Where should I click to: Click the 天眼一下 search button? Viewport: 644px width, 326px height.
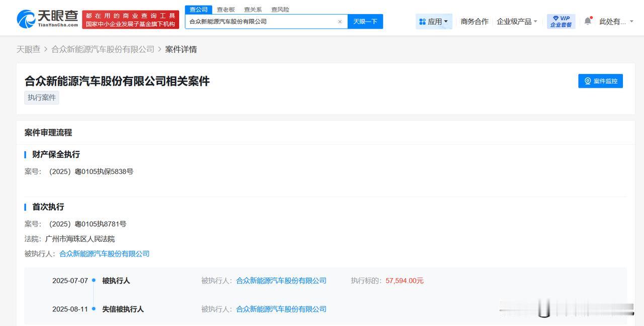pyautogui.click(x=365, y=22)
